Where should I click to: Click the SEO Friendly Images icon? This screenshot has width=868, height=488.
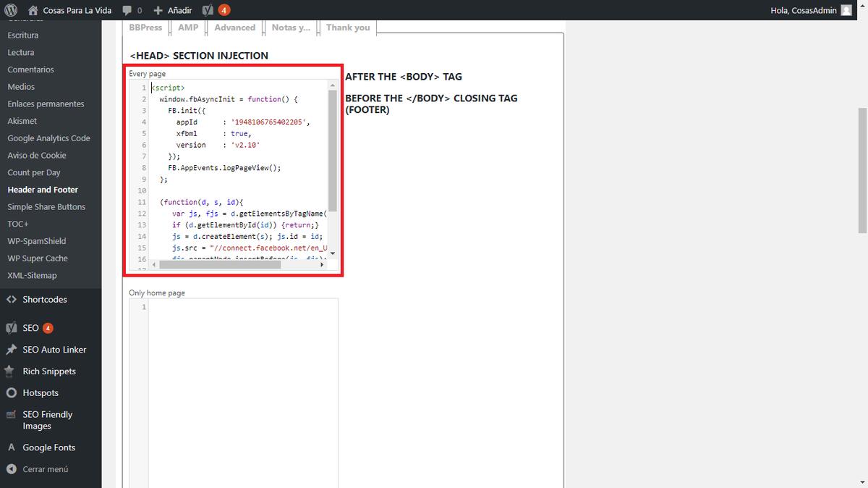click(x=11, y=415)
